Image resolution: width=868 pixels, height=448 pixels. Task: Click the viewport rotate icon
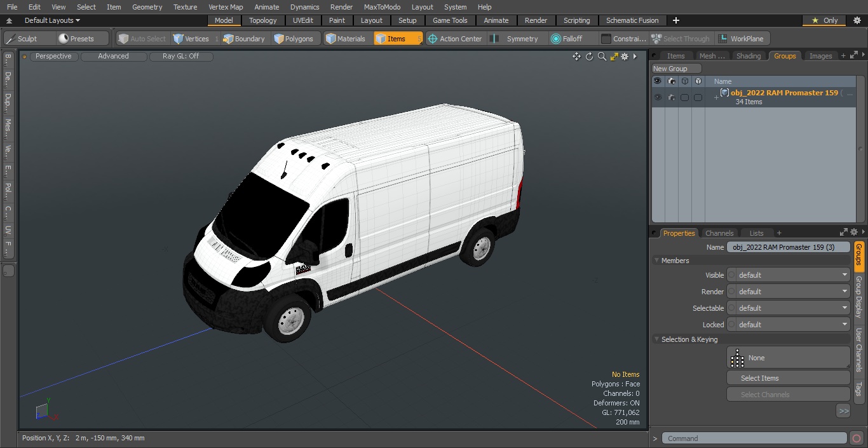[x=589, y=57]
